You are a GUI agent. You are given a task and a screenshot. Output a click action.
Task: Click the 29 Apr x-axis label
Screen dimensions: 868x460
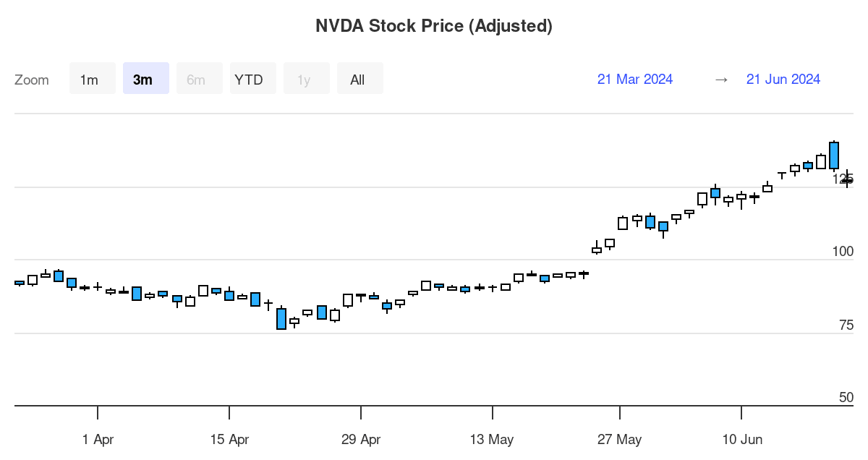(x=361, y=439)
